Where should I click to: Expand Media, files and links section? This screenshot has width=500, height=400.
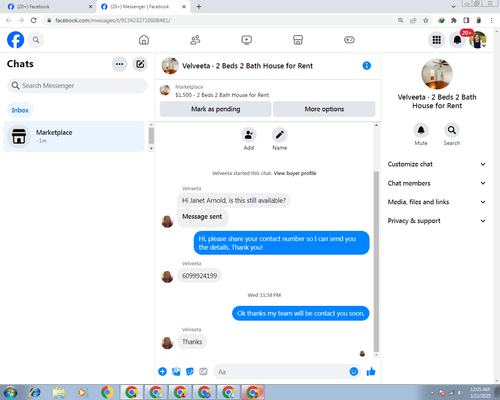(x=437, y=202)
